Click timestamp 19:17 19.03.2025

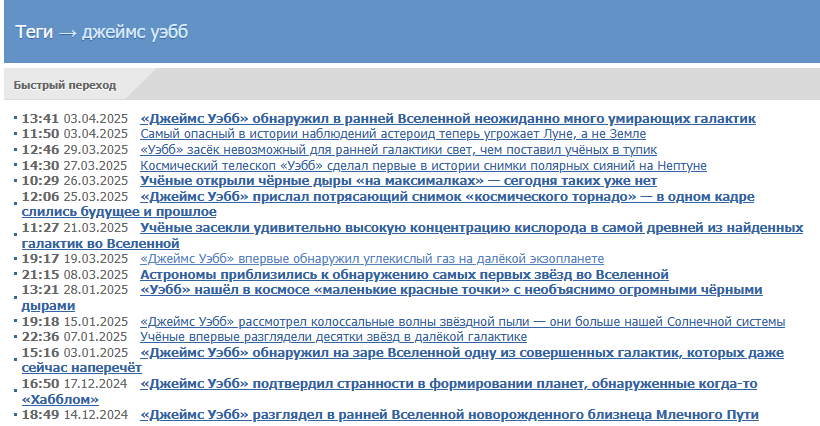point(74,259)
